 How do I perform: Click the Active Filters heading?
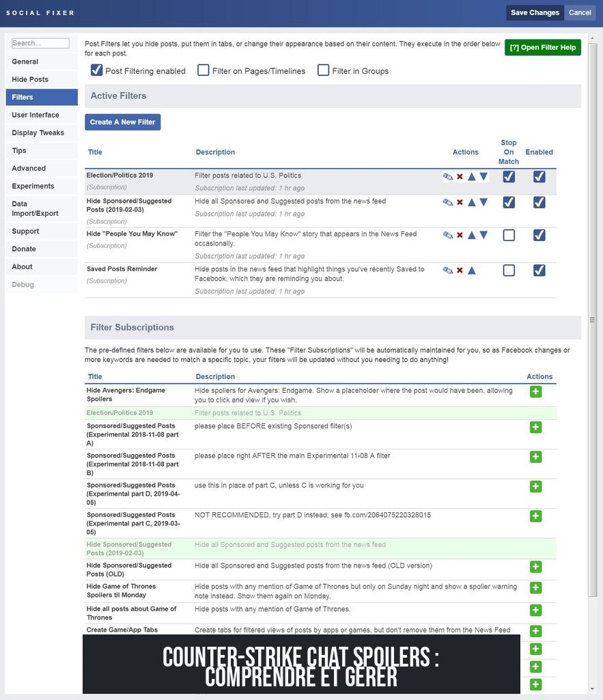coord(118,96)
